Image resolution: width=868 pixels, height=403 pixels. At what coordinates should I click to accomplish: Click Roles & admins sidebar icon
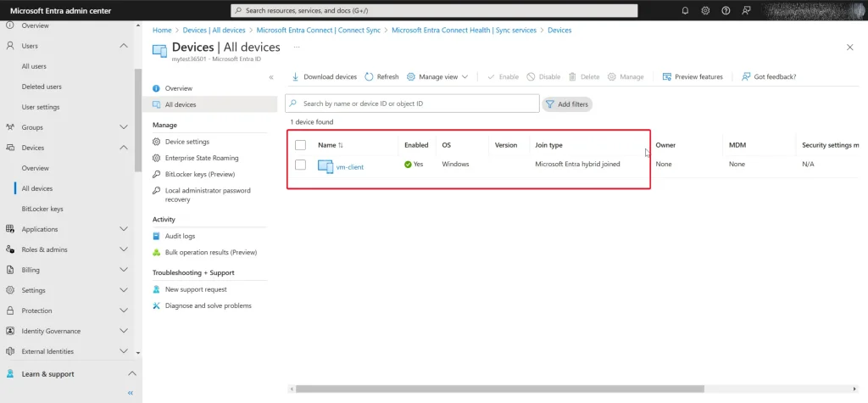(x=10, y=250)
